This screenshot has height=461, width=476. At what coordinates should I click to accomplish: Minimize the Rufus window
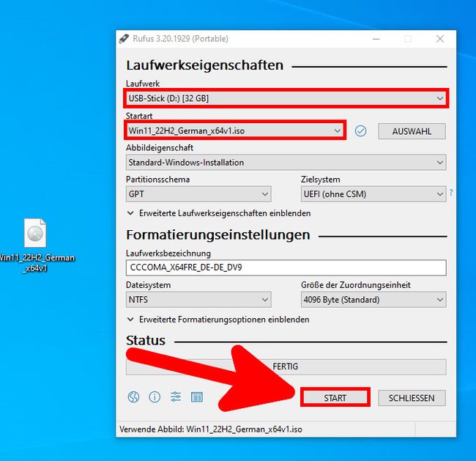[376, 39]
